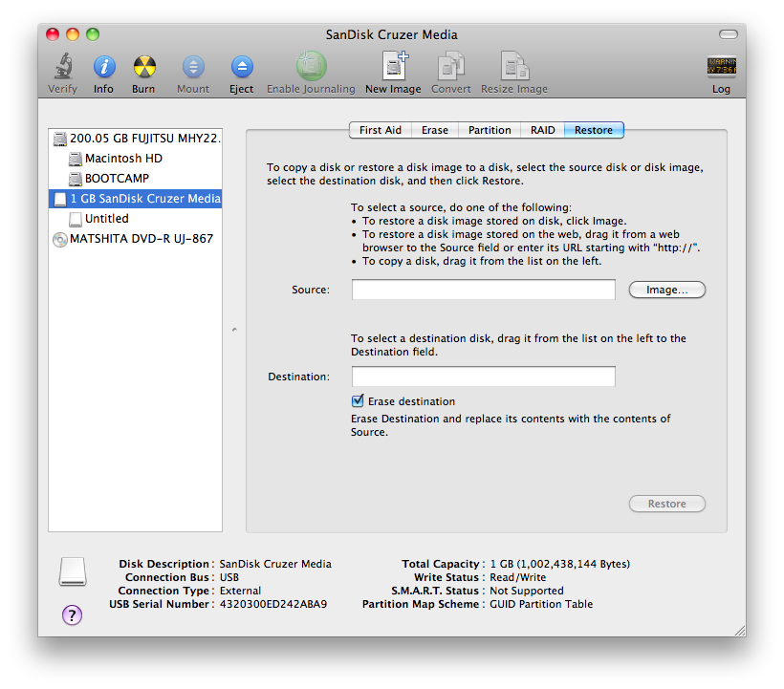This screenshot has height=689, width=784.
Task: Click the Connection Type External value
Action: (x=240, y=591)
